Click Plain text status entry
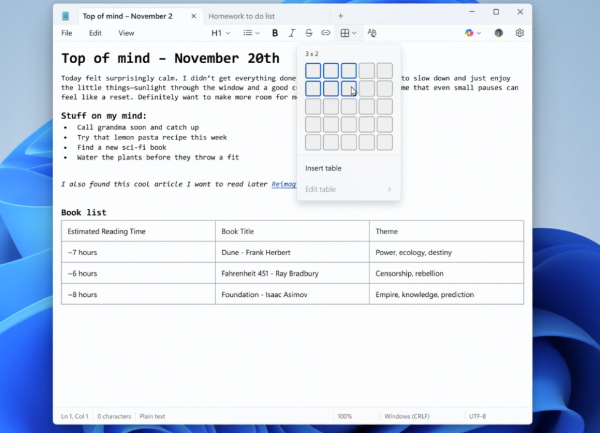Image resolution: width=600 pixels, height=433 pixels. click(152, 416)
